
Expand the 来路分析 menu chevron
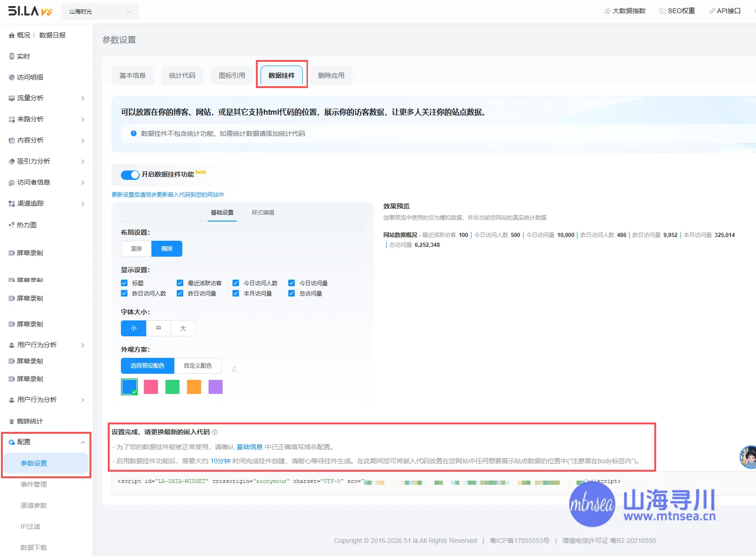click(83, 119)
